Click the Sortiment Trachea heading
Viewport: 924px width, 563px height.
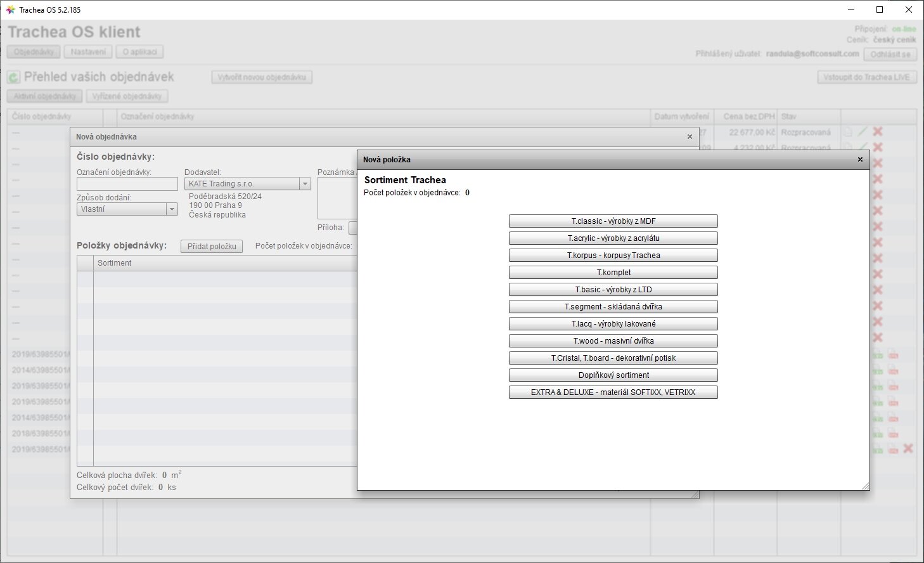[x=405, y=180]
